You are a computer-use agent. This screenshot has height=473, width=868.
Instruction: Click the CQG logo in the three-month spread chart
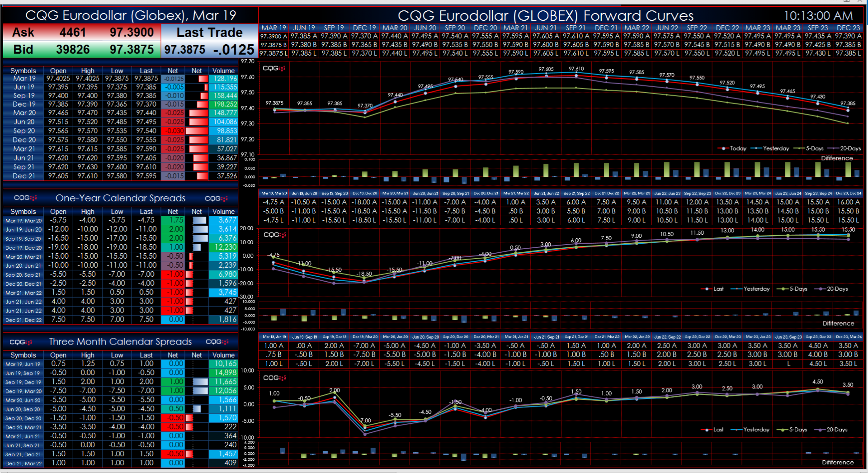point(274,378)
